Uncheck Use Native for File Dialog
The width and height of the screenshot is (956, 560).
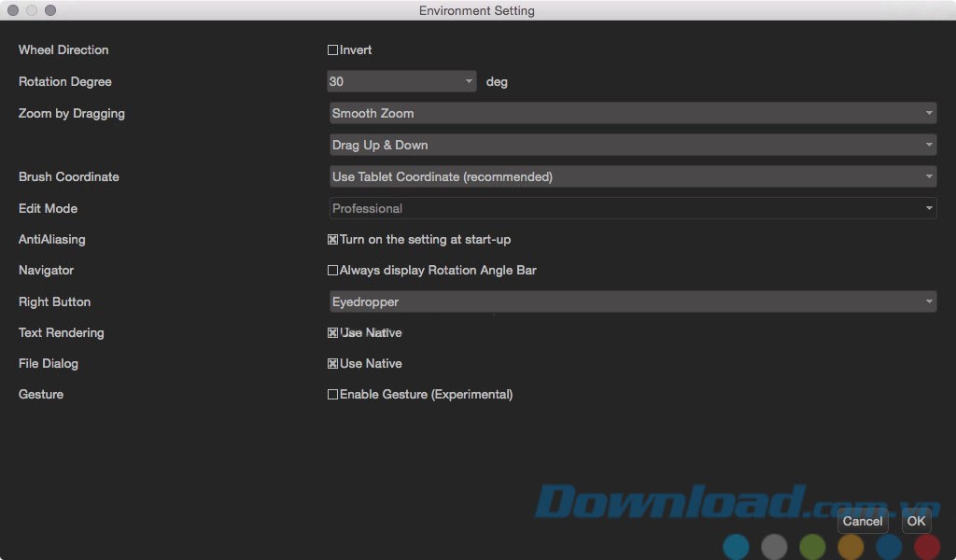[333, 364]
